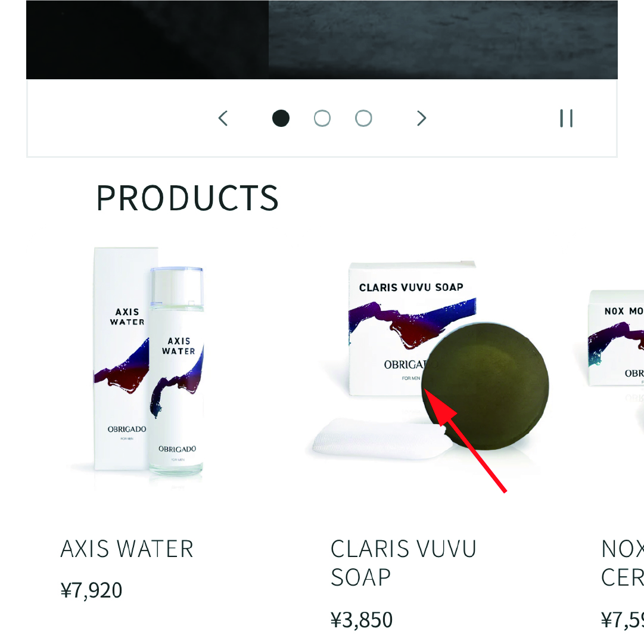This screenshot has height=644, width=644.
Task: Click the ¥3,850 price text
Action: (x=362, y=620)
